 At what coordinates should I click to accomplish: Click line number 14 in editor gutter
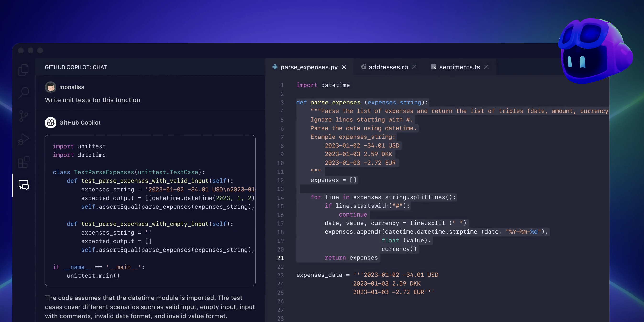[280, 198]
